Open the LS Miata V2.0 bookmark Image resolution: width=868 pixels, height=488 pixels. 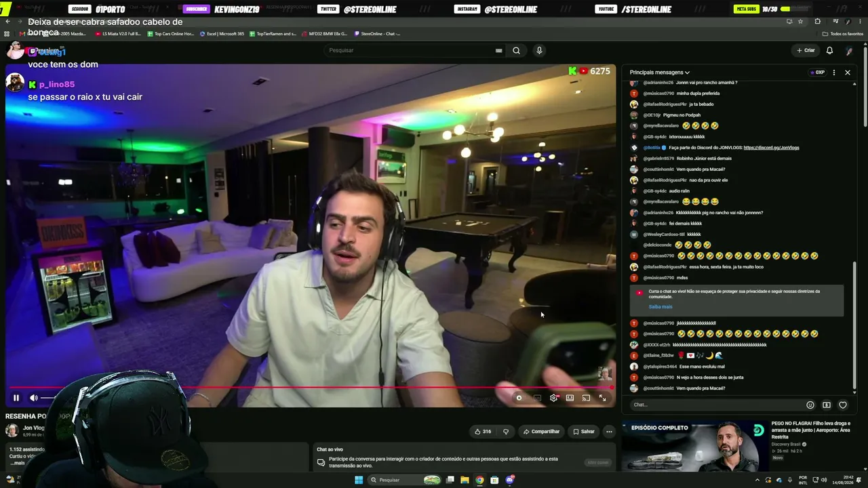118,33
